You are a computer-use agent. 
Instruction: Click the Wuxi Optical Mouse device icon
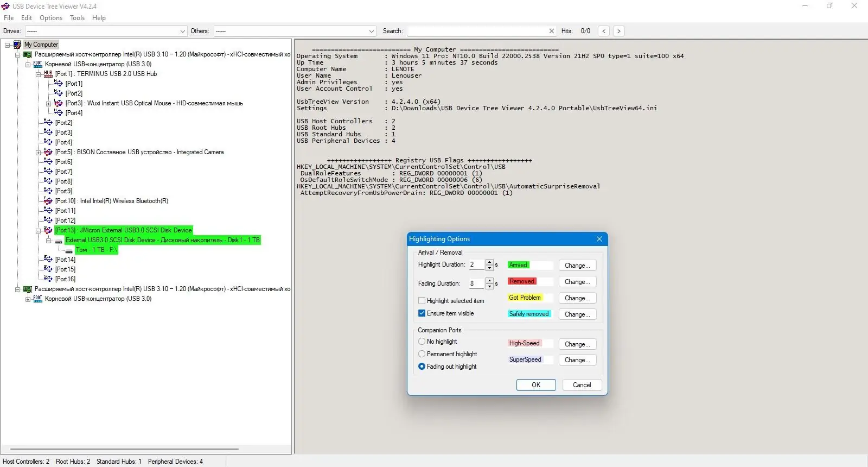pos(59,103)
